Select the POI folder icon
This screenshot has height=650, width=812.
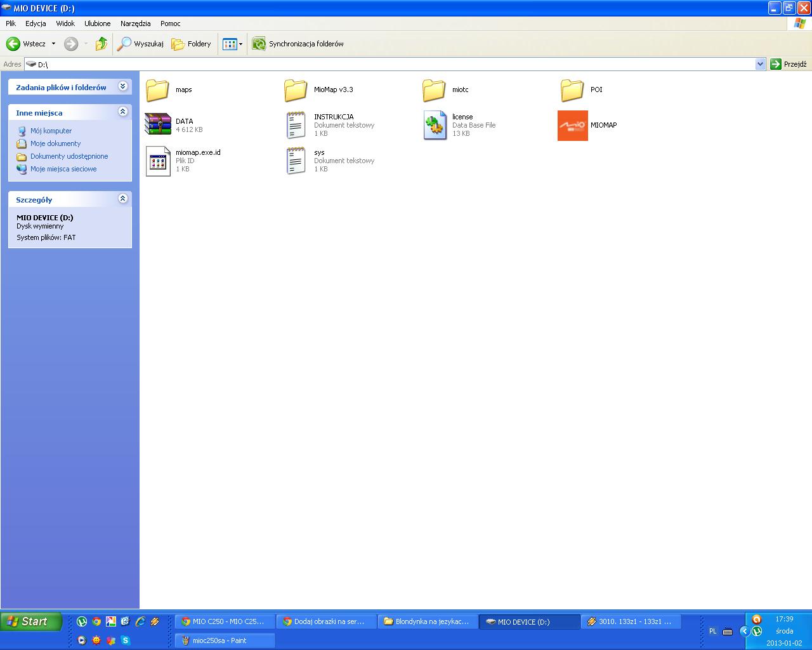pyautogui.click(x=572, y=90)
